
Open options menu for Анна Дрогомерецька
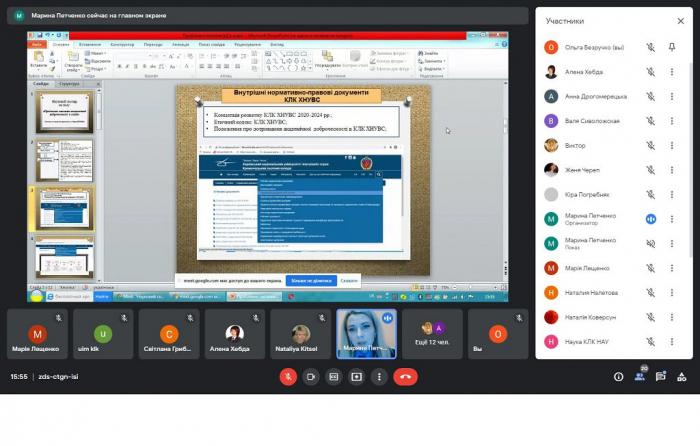(680, 97)
